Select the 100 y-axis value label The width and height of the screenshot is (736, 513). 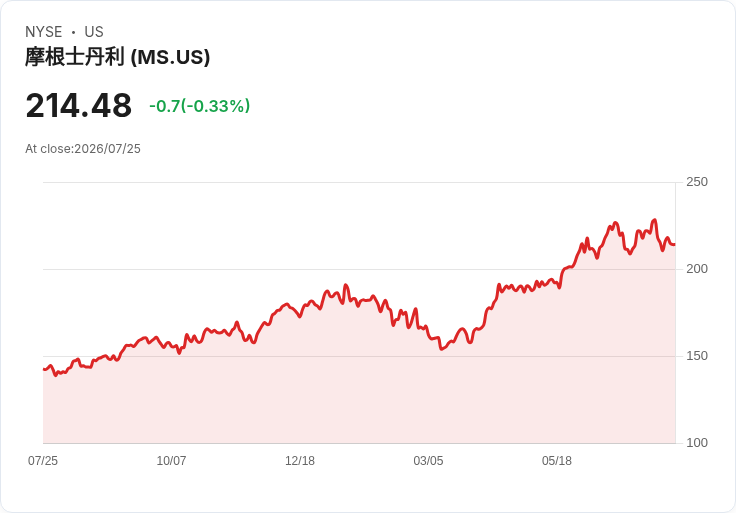pos(697,443)
